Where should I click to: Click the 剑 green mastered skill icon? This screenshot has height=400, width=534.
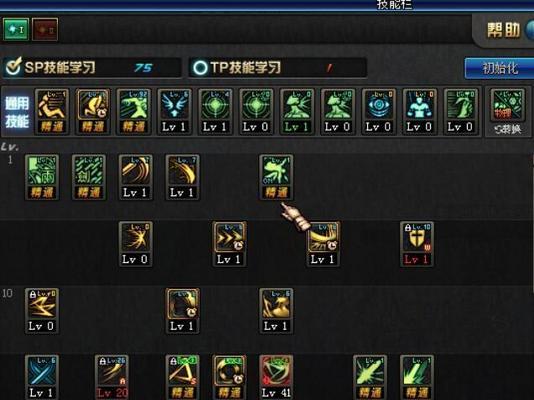click(x=89, y=177)
